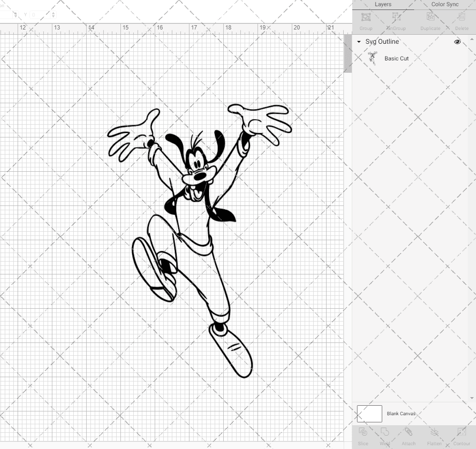Switch to the Color Sync tab

pyautogui.click(x=445, y=5)
